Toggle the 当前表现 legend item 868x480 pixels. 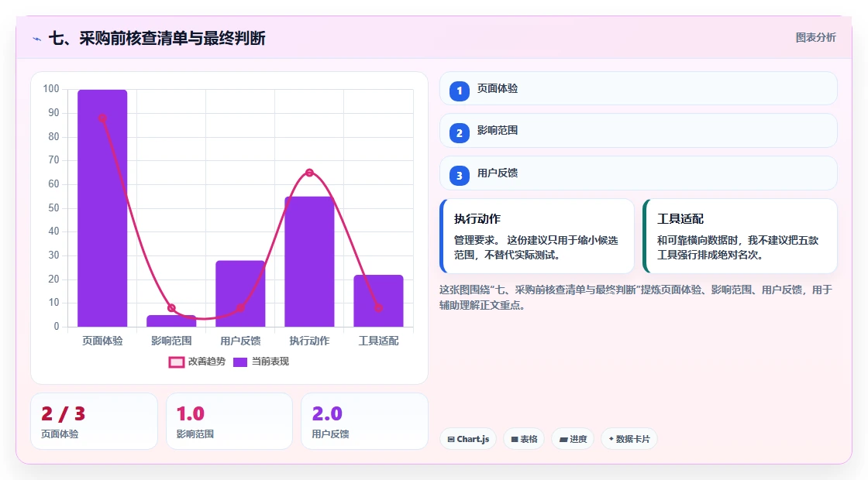coord(260,362)
